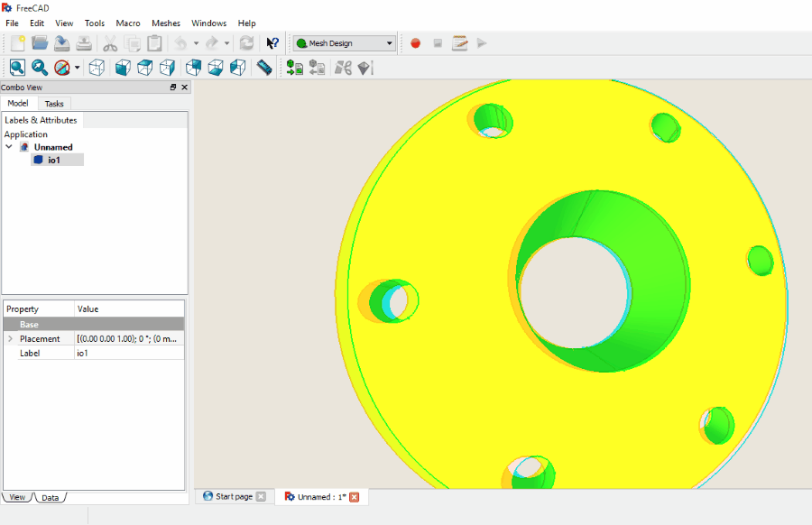Open the Meshes menu

point(166,23)
